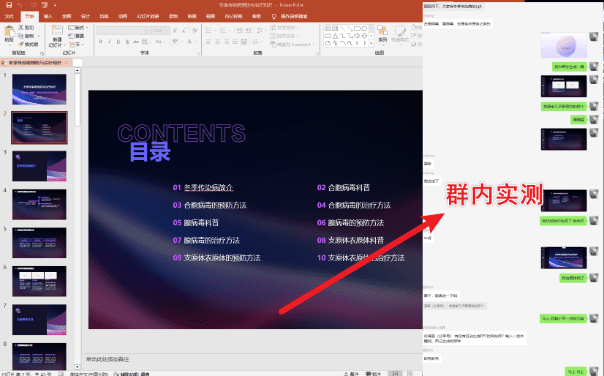Toggle text shadow

point(127,42)
